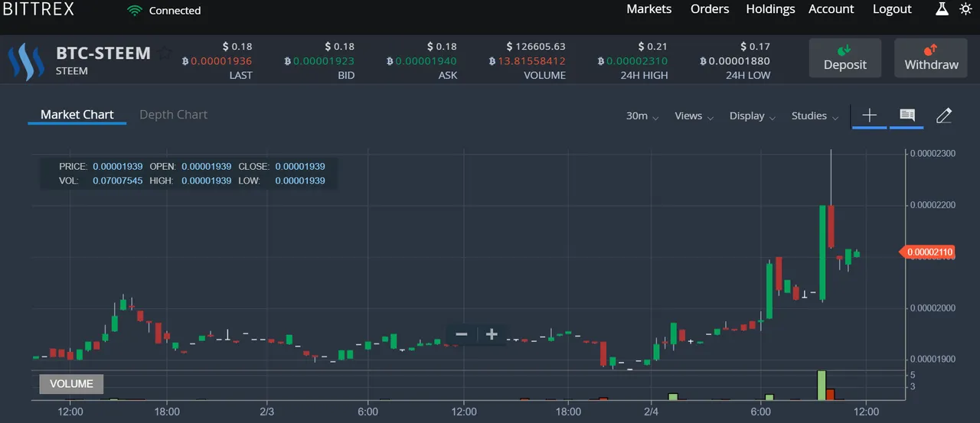Click the VOLUME panel label
The width and height of the screenshot is (980, 423).
coord(71,384)
